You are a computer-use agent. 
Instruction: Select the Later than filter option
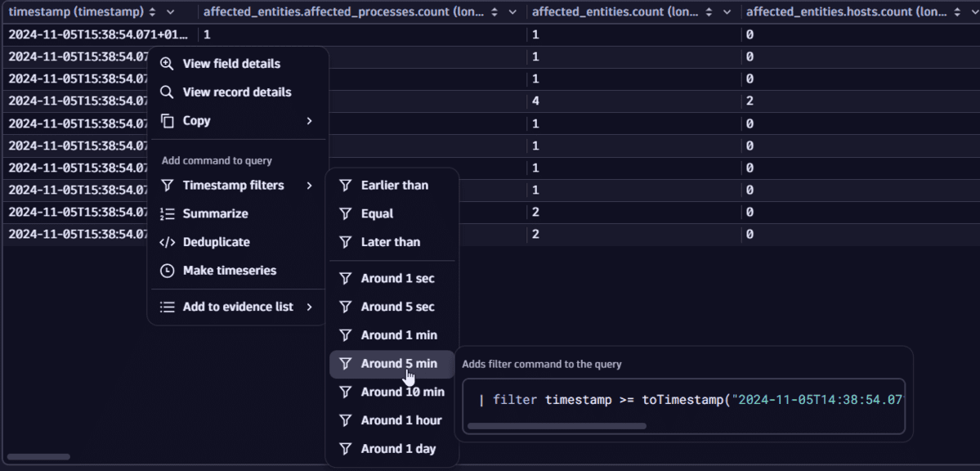[390, 241]
